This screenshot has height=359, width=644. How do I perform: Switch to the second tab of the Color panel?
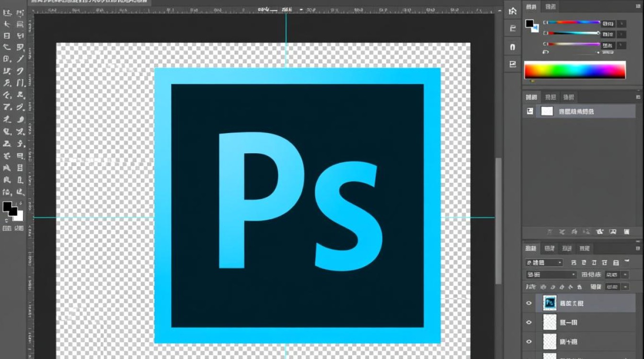pyautogui.click(x=551, y=6)
